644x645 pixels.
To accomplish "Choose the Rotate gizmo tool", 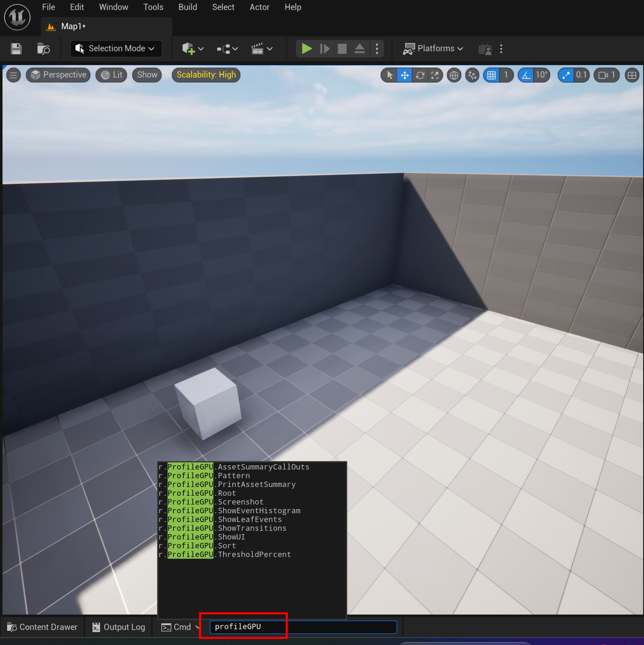I will [420, 75].
